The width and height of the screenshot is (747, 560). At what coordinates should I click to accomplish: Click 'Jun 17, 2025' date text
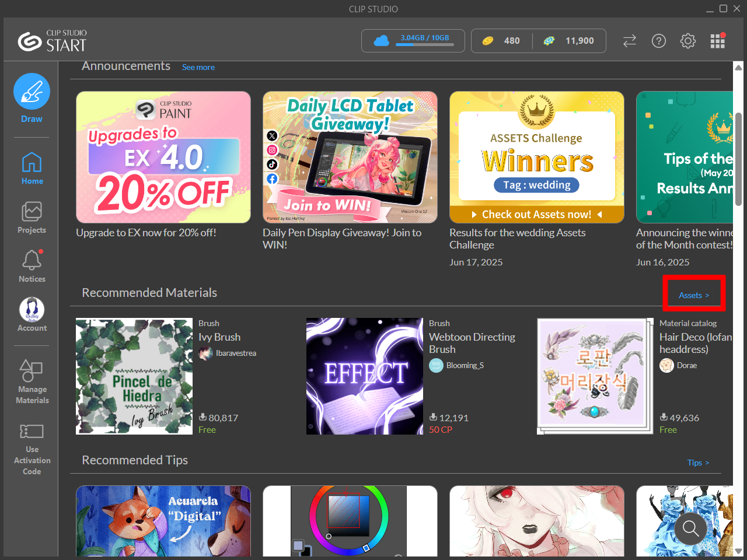click(476, 262)
